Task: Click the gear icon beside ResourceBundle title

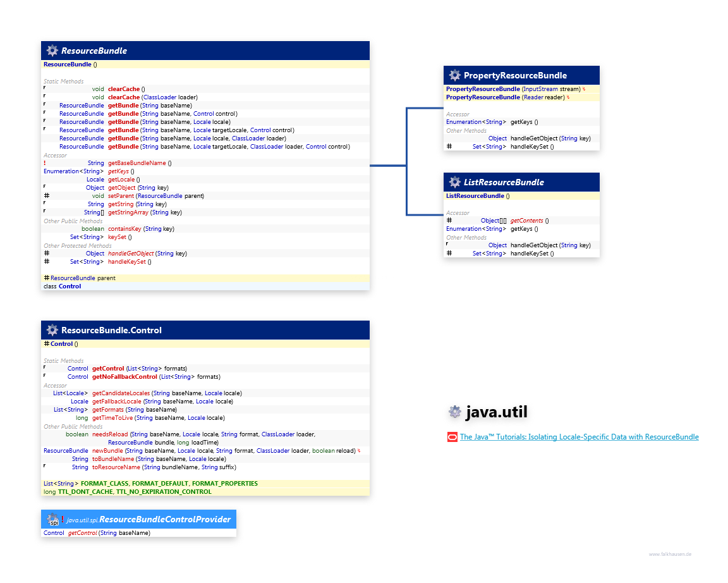Action: pos(52,51)
